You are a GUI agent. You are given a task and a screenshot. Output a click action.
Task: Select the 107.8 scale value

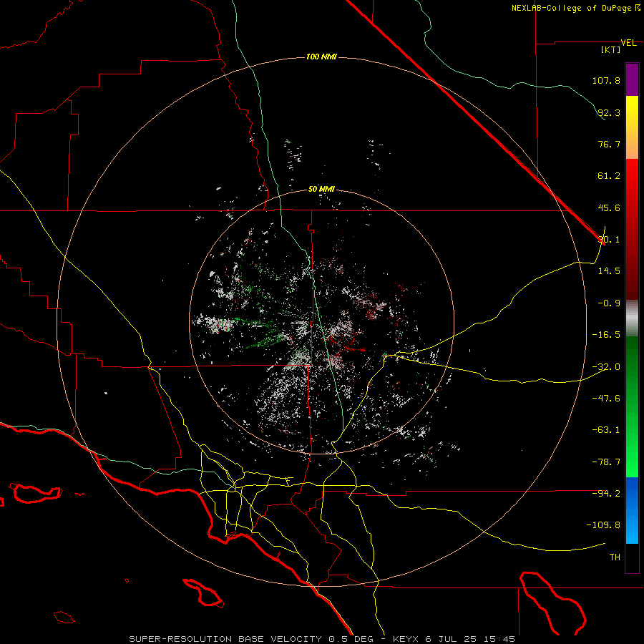606,80
